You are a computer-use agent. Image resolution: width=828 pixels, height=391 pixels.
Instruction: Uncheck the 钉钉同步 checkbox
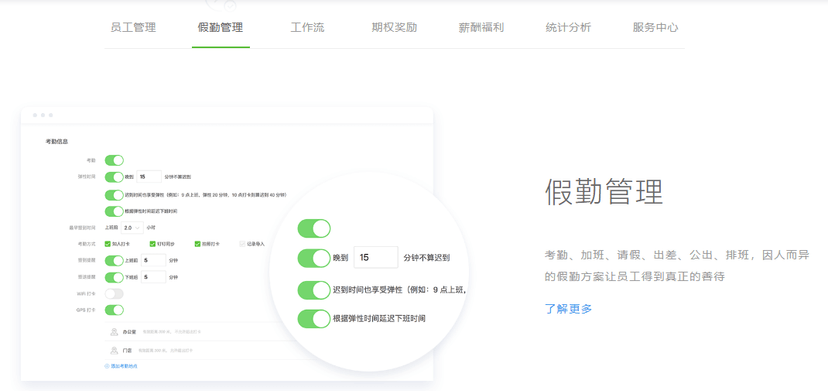tap(153, 244)
